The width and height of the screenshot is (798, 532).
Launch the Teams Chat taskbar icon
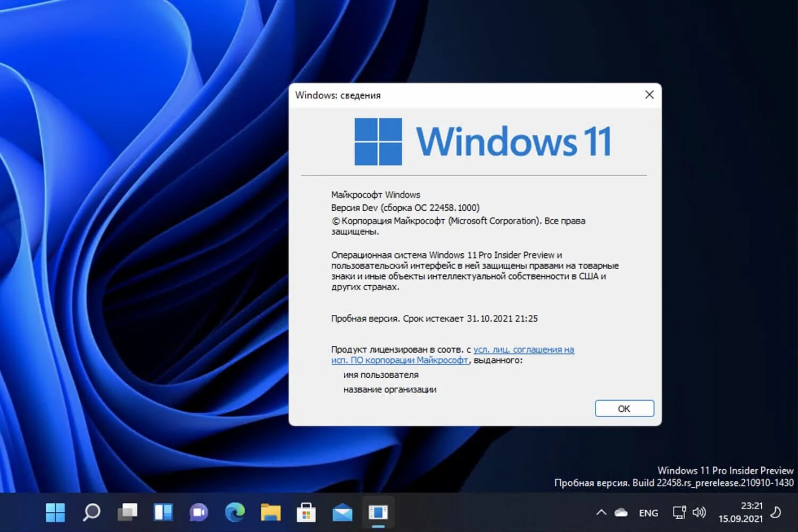pyautogui.click(x=199, y=512)
